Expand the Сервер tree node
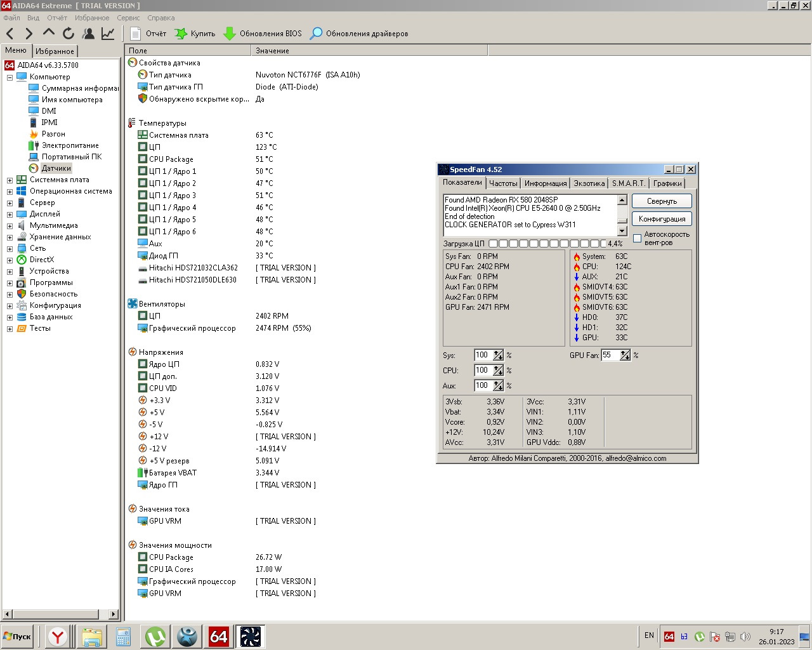812x650 pixels. click(10, 203)
